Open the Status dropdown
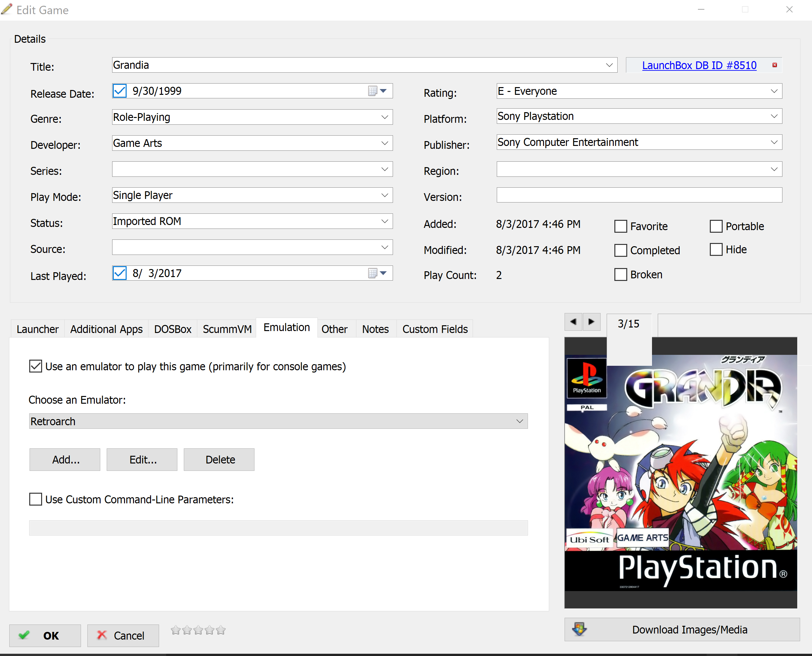 (x=385, y=221)
